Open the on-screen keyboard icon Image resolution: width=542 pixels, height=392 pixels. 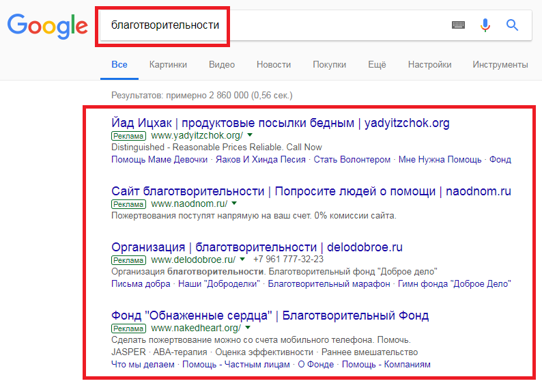[x=458, y=25]
